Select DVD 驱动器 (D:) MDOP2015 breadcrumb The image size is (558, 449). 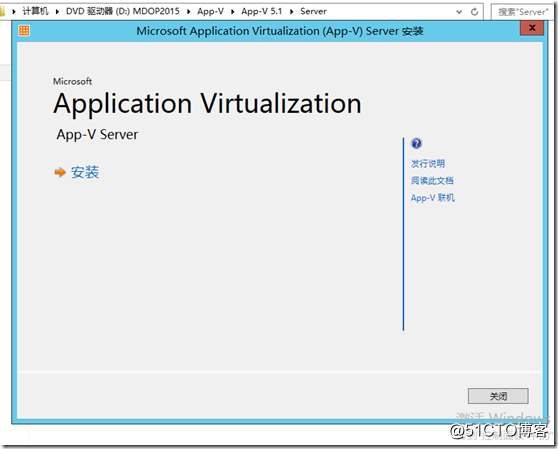[x=123, y=11]
